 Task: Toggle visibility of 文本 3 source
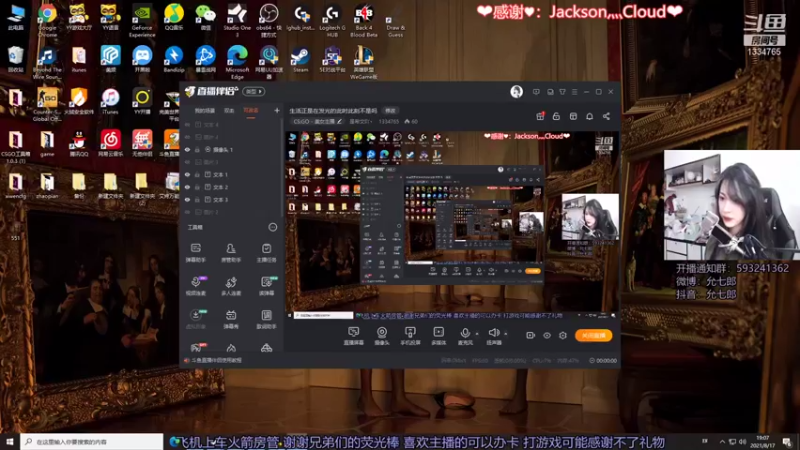187,199
